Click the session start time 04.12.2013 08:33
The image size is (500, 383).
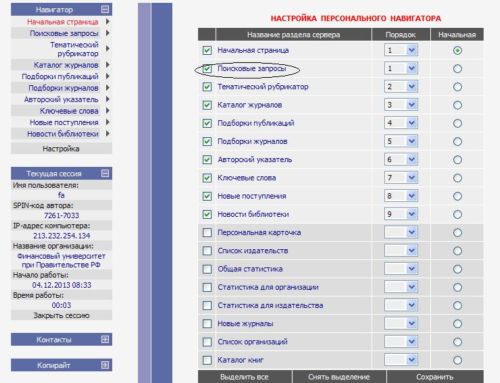[62, 285]
